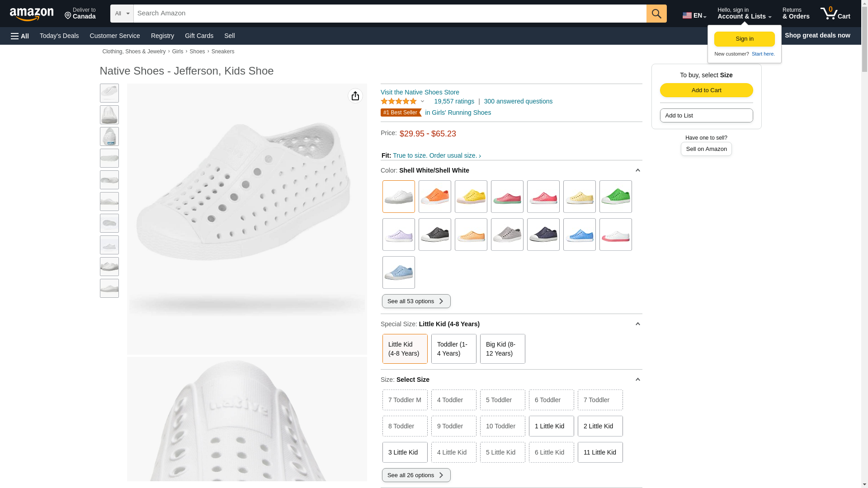Select the green shoe color swatch
Image resolution: width=868 pixels, height=488 pixels.
(615, 197)
